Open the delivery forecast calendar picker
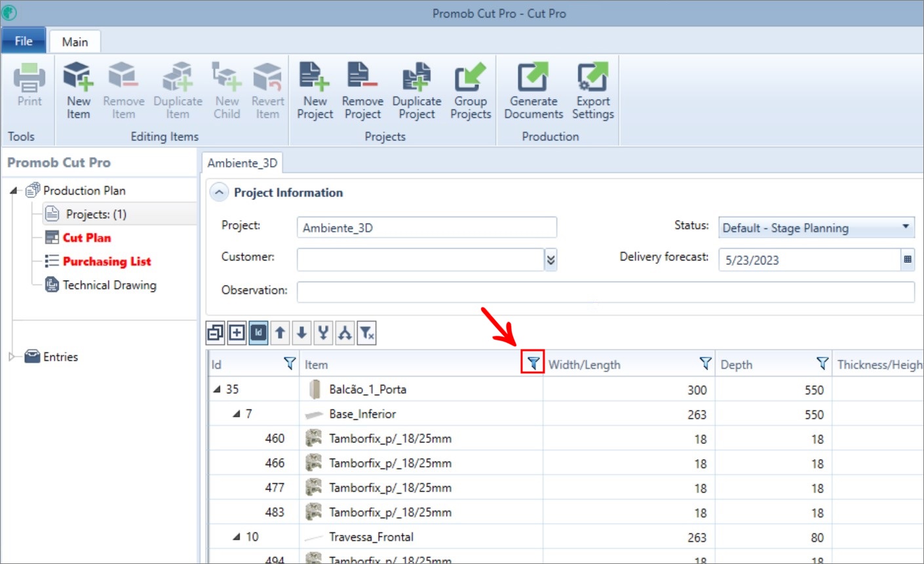 pos(908,259)
